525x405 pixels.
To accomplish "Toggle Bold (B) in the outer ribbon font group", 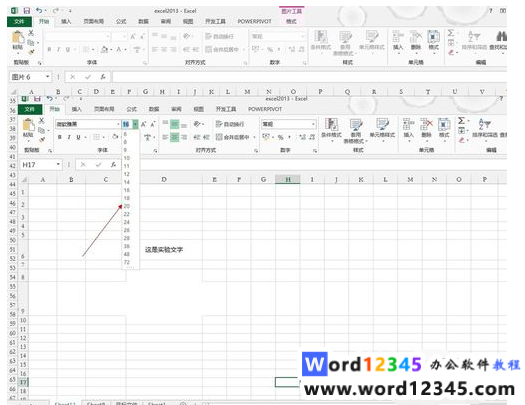I will point(49,50).
